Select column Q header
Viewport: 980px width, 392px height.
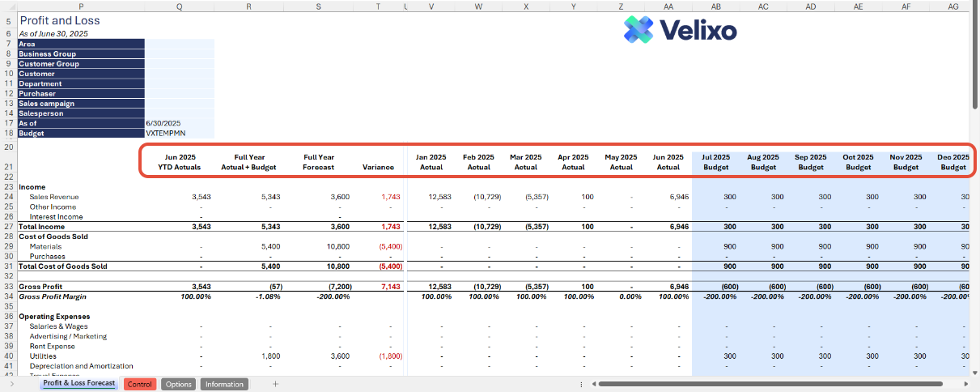(179, 6)
